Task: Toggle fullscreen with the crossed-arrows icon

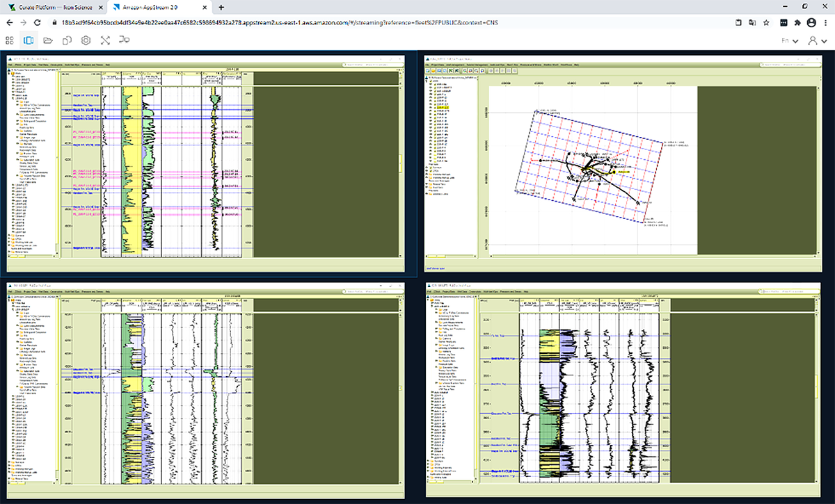Action: tap(105, 40)
